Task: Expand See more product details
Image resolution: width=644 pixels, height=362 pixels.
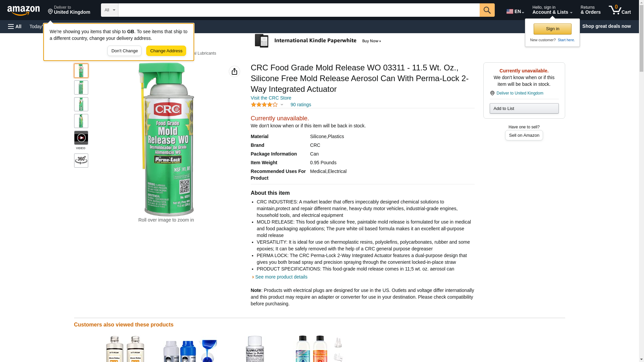Action: click(281, 277)
